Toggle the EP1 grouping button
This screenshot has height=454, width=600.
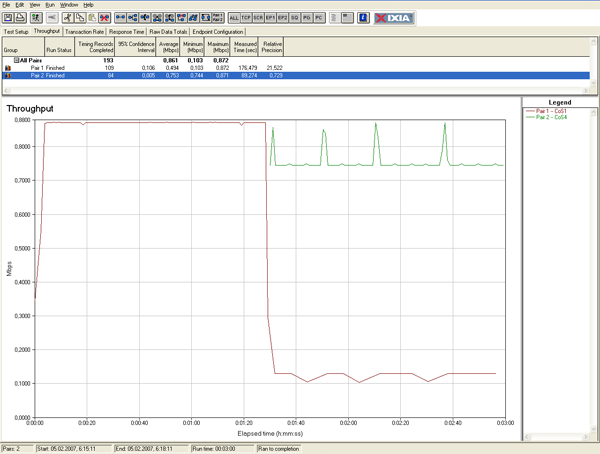[x=271, y=18]
